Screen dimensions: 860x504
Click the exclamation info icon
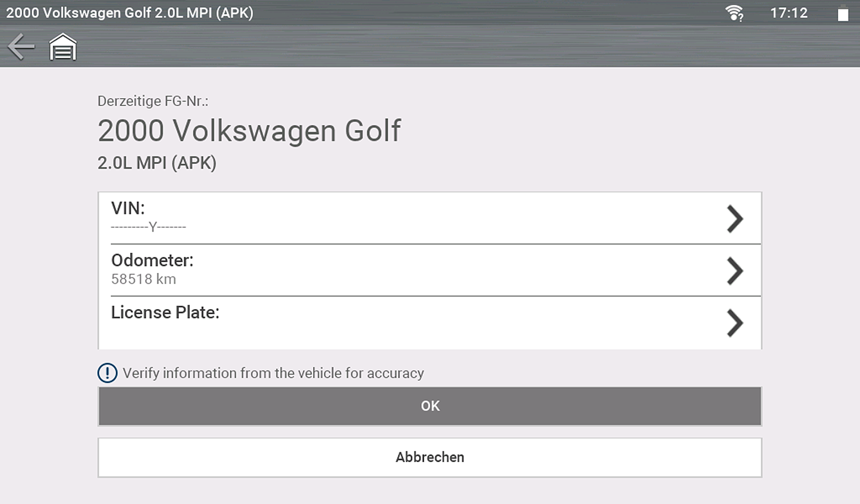click(x=107, y=373)
